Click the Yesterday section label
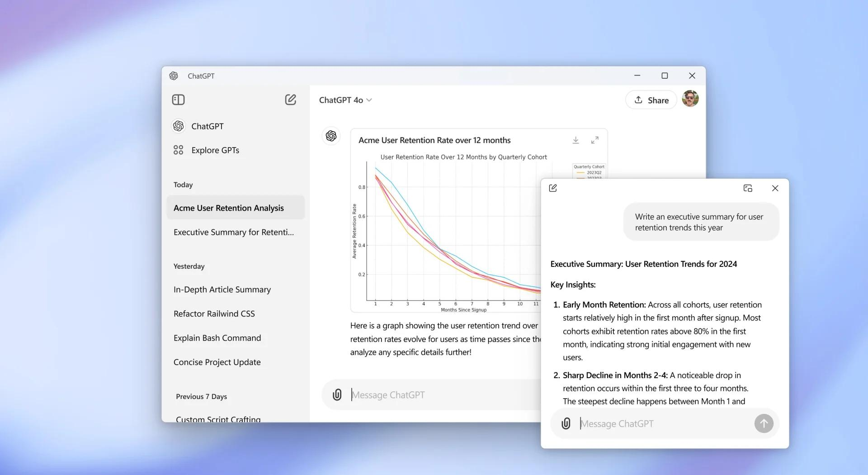This screenshot has width=868, height=475. tap(189, 266)
